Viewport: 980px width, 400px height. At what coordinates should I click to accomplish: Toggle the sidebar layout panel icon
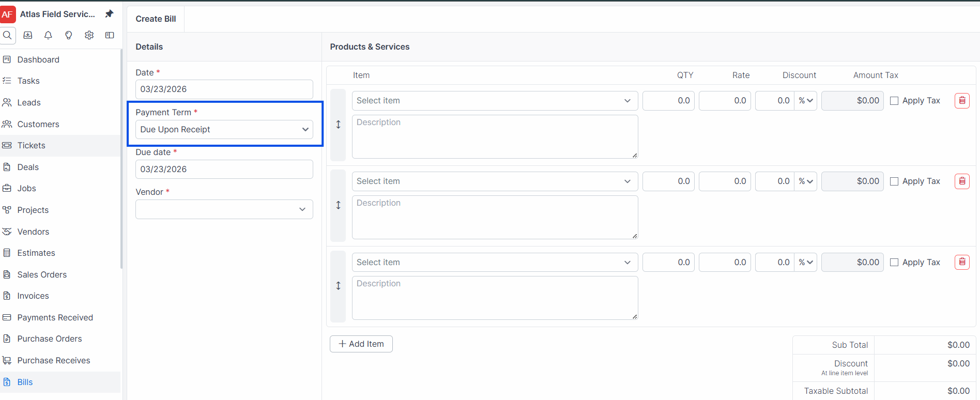(x=110, y=35)
